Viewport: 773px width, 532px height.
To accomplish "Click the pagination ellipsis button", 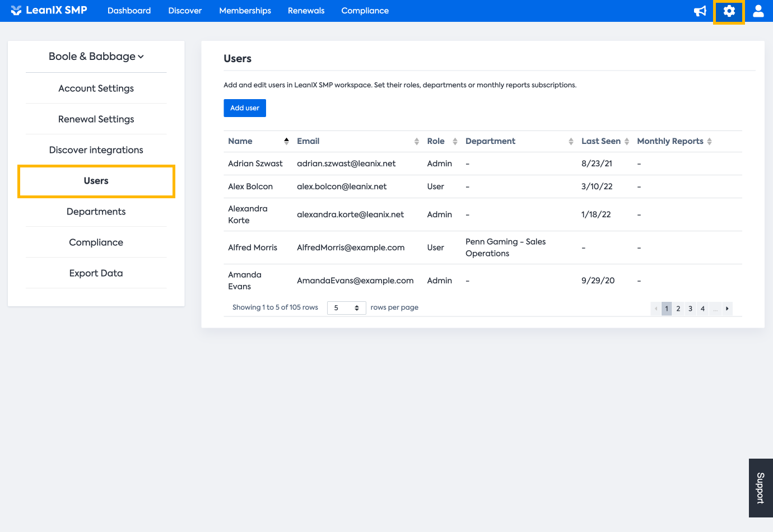I will tap(715, 309).
